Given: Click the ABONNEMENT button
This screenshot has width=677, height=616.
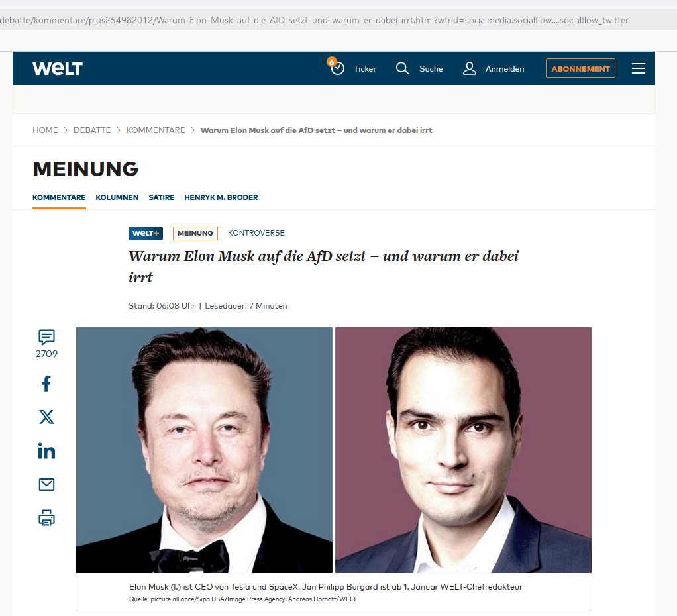Looking at the screenshot, I should tap(580, 68).
